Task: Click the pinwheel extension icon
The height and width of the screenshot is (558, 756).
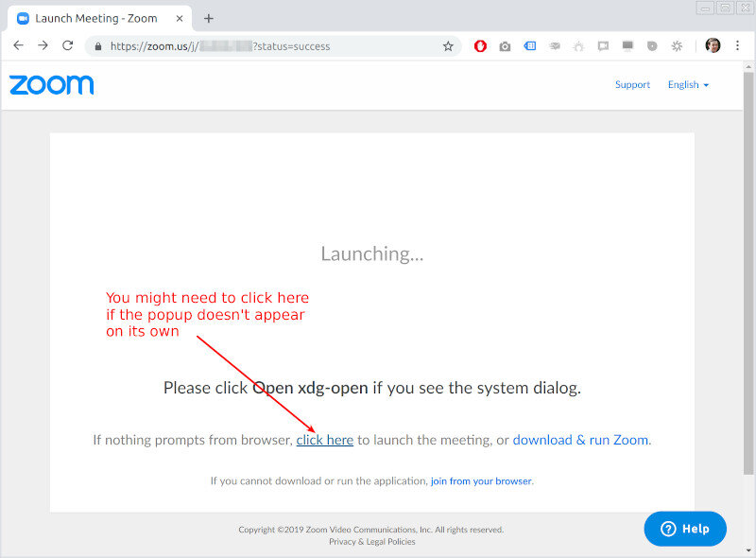Action: point(677,46)
